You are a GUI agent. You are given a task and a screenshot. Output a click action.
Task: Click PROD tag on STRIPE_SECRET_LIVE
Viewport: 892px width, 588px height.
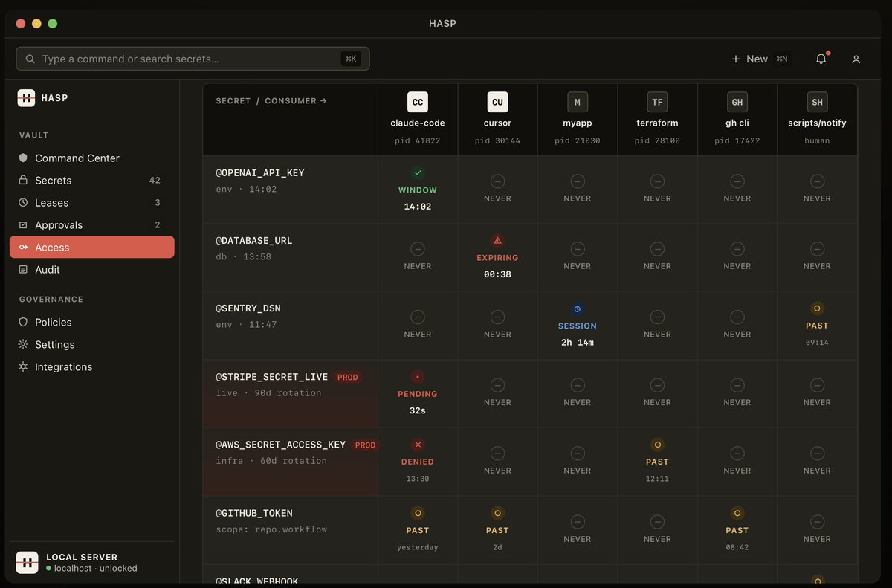348,377
